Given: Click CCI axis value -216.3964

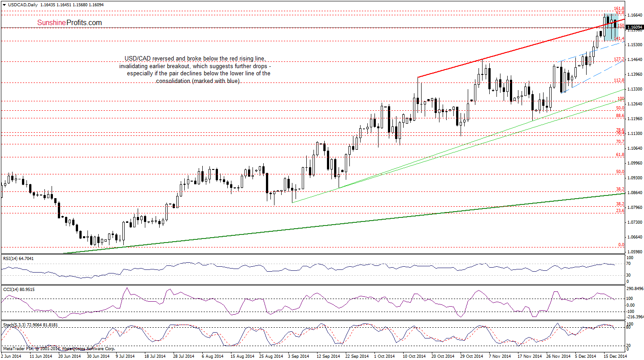Looking at the screenshot, I should (x=635, y=317).
